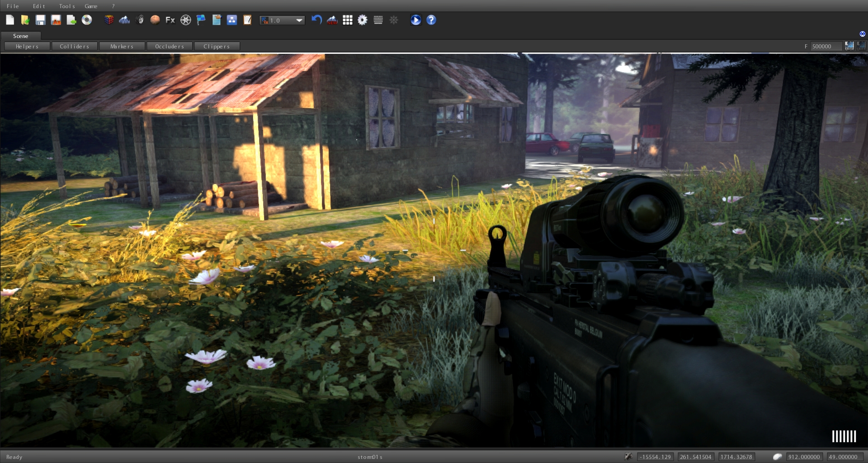Select the Scene tab
868x463 pixels.
(21, 36)
